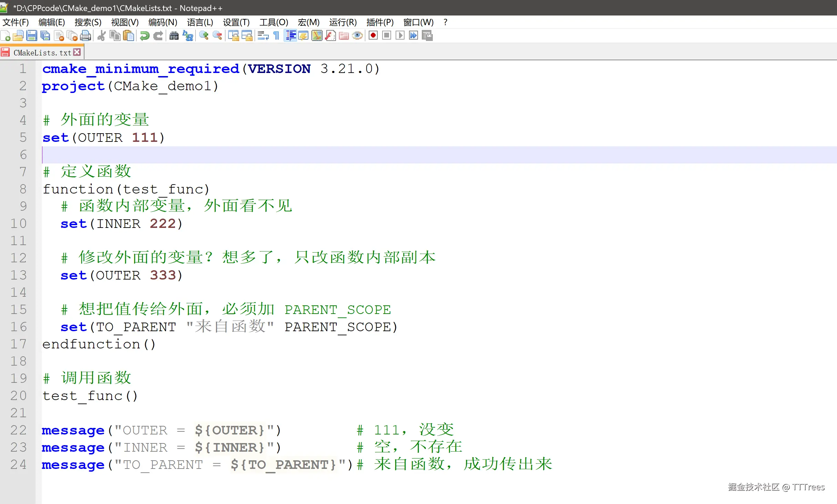
Task: Click the Undo green arrow icon
Action: tap(144, 35)
